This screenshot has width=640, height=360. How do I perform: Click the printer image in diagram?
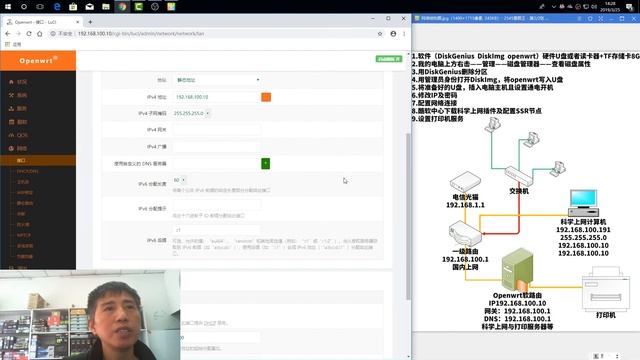tap(606, 289)
